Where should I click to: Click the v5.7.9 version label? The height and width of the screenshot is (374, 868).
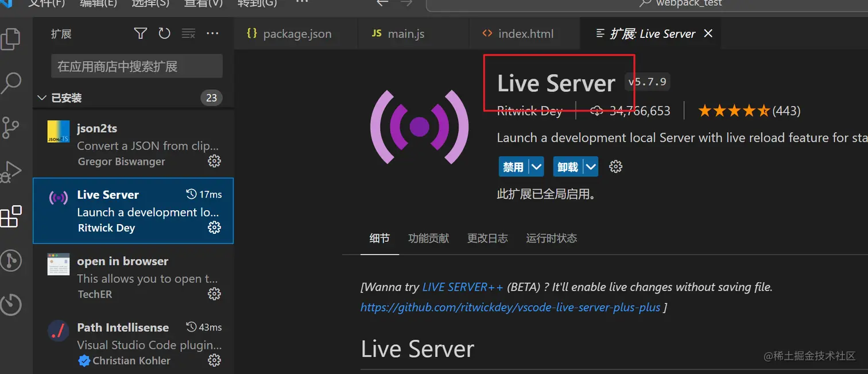647,82
